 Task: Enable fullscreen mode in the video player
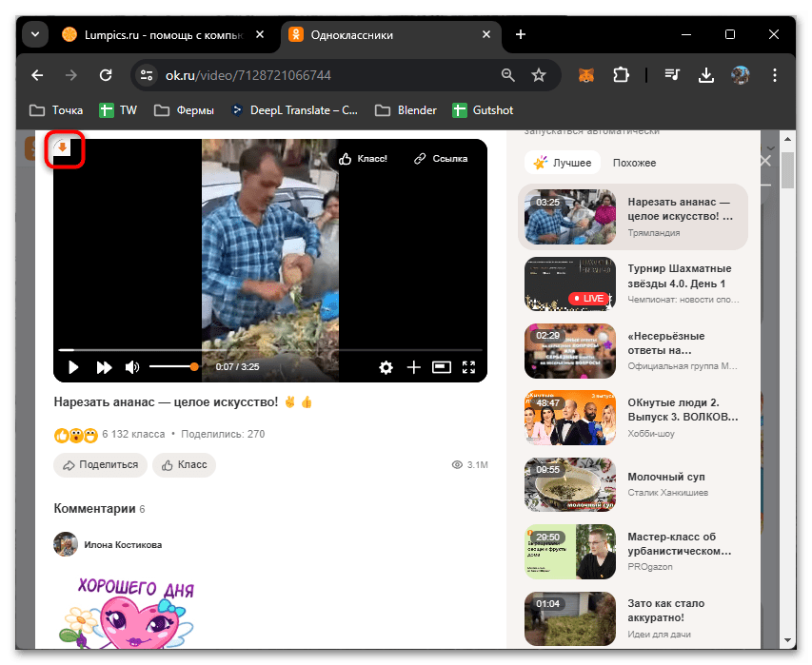point(468,366)
